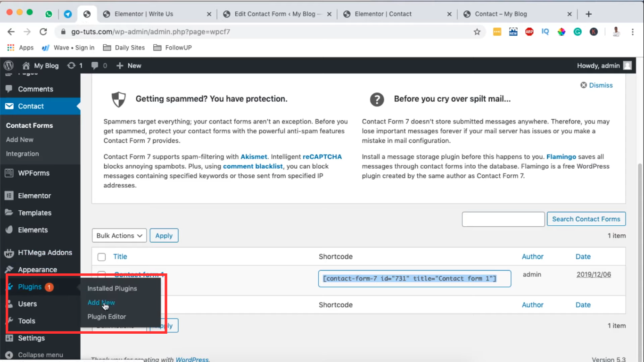Open the WhatsApp pinned tab
The image size is (644, 362).
49,14
